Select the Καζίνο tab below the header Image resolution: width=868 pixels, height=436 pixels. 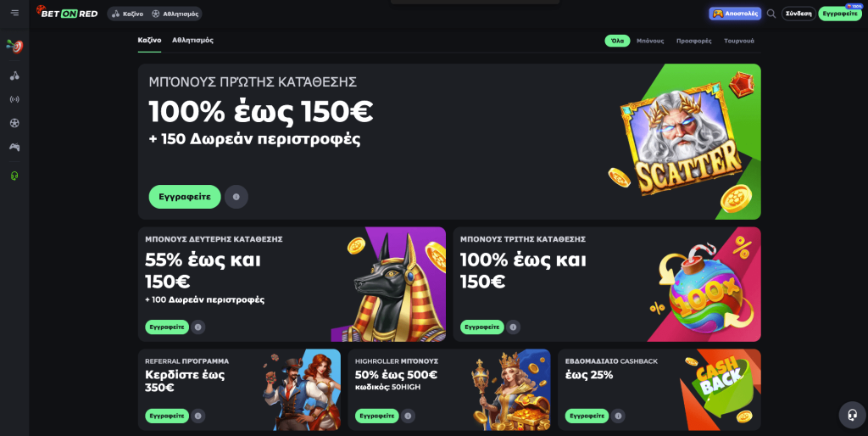[149, 40]
